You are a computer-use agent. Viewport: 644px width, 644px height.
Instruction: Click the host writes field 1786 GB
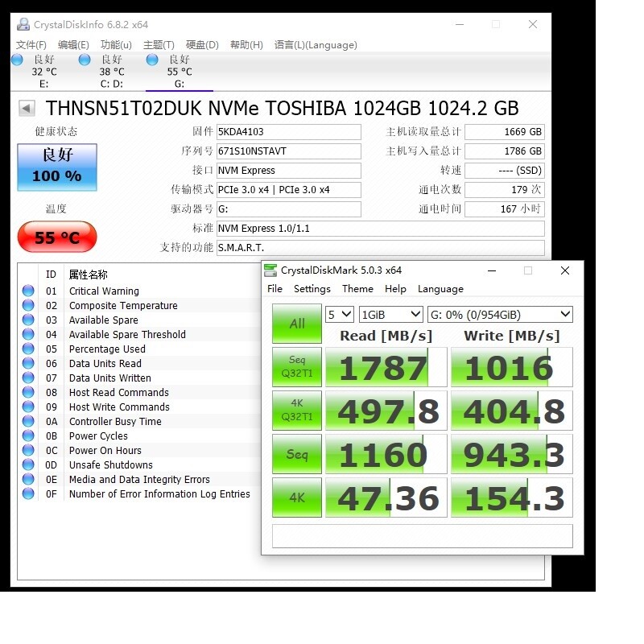click(505, 151)
